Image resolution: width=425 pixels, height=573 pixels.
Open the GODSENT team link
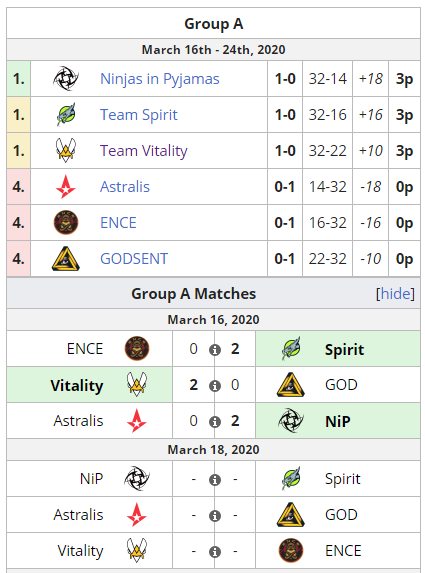[134, 258]
